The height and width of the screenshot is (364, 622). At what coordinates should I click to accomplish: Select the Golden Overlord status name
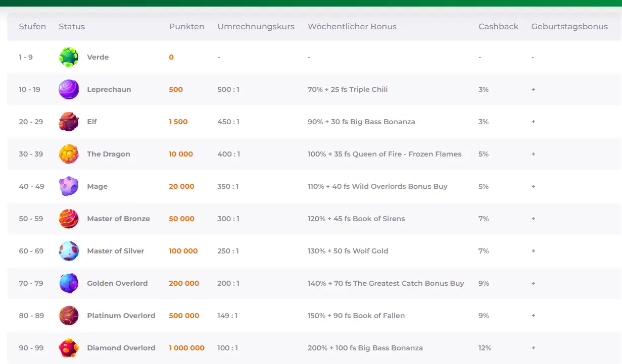[x=118, y=283]
